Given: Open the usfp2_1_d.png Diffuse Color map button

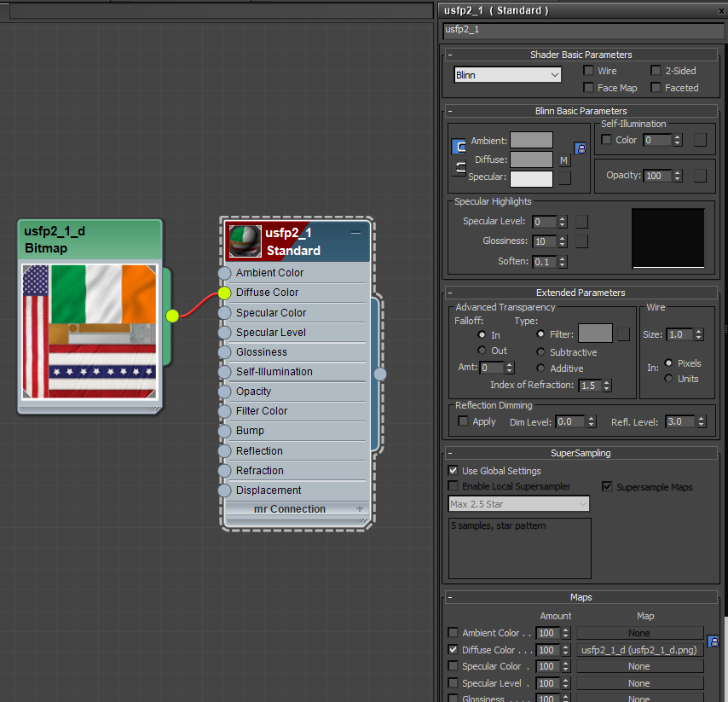Looking at the screenshot, I should 639,649.
